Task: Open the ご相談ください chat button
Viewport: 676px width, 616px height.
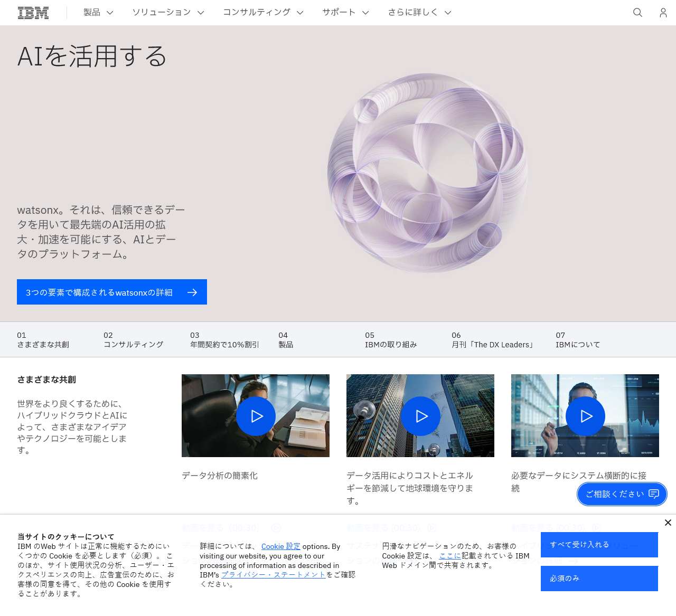Action: pyautogui.click(x=622, y=494)
